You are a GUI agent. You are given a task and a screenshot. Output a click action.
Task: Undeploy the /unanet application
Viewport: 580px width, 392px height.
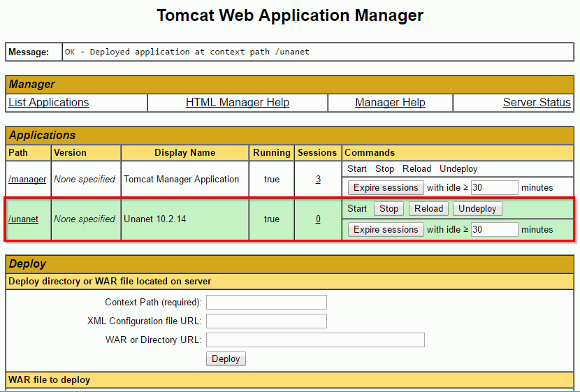point(477,209)
